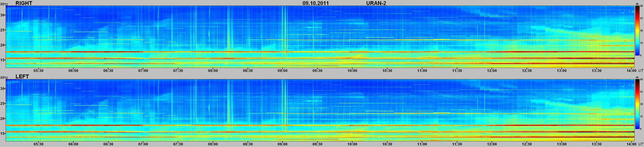The height and width of the screenshot is (147, 644).
Task: Select the 30 MHz tick of RIGHT panel
Action: 3,15
